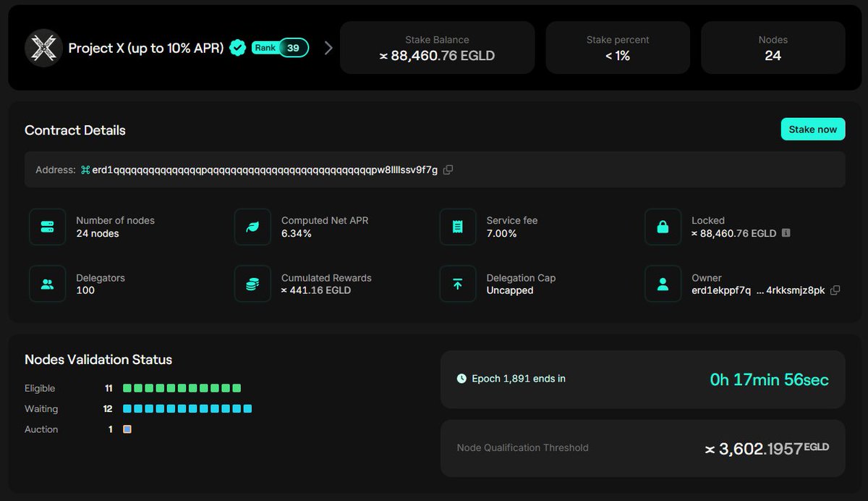Click the Waiting status label

(41, 408)
